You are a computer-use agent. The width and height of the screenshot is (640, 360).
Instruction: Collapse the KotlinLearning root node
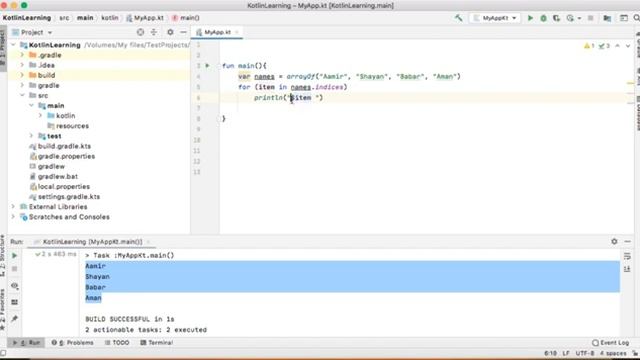(13, 45)
